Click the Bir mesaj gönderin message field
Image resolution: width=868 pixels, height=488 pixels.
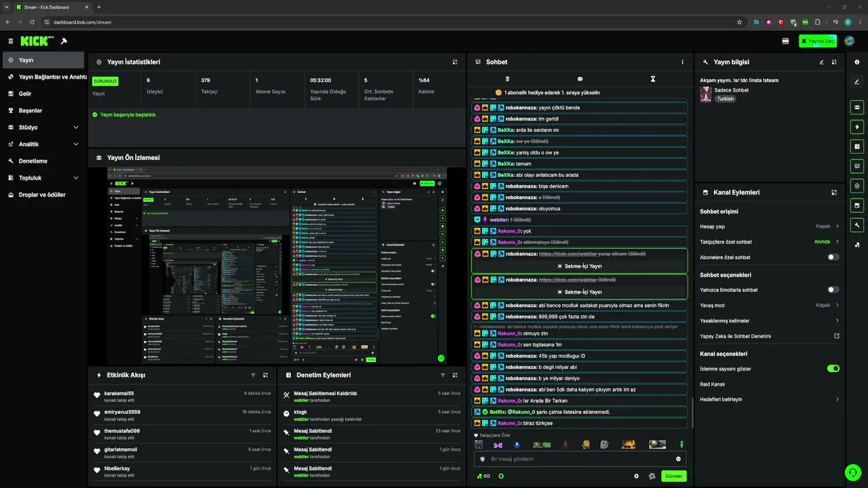click(580, 459)
